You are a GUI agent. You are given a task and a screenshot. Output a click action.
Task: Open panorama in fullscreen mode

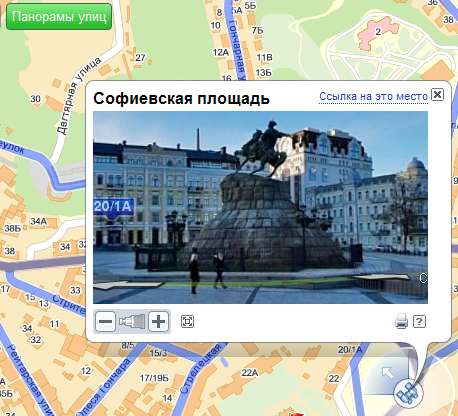(x=187, y=321)
